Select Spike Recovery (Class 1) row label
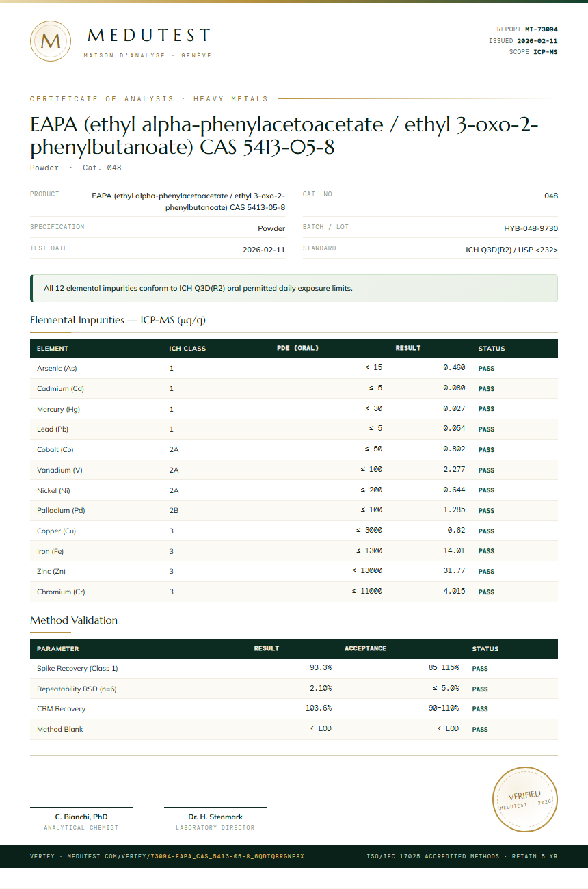The height and width of the screenshot is (889, 588). tap(77, 669)
